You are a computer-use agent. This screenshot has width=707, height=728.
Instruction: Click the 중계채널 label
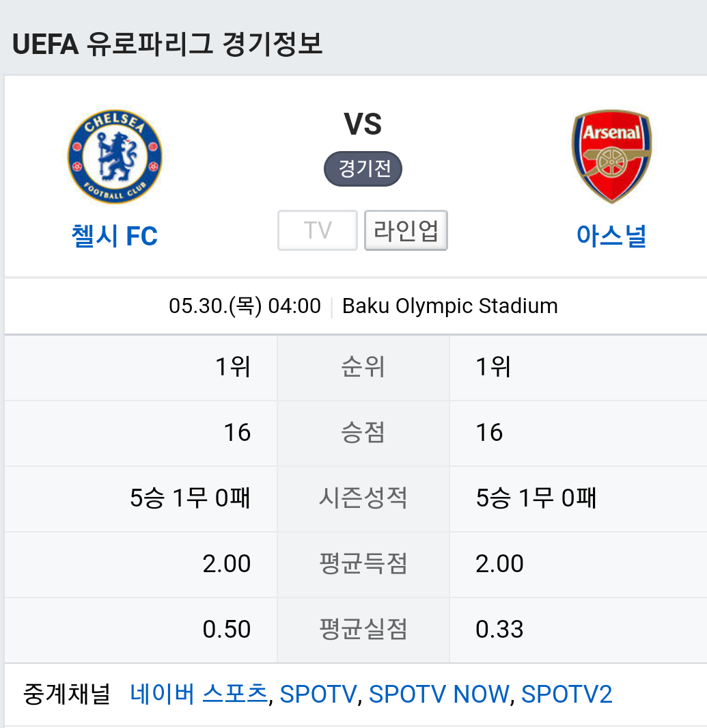coord(67,694)
